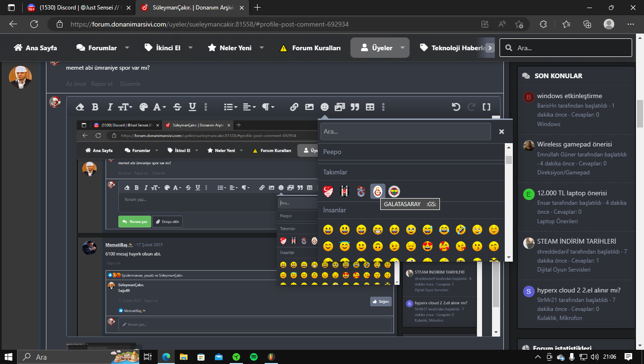Open the media embed tool
This screenshot has height=364, width=644.
340,107
